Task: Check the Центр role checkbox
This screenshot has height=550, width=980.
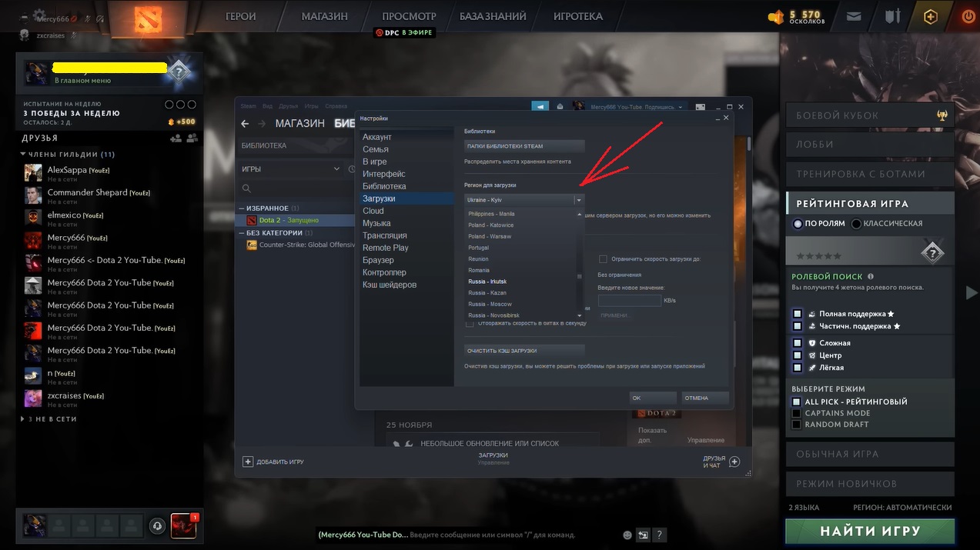Action: tap(798, 355)
